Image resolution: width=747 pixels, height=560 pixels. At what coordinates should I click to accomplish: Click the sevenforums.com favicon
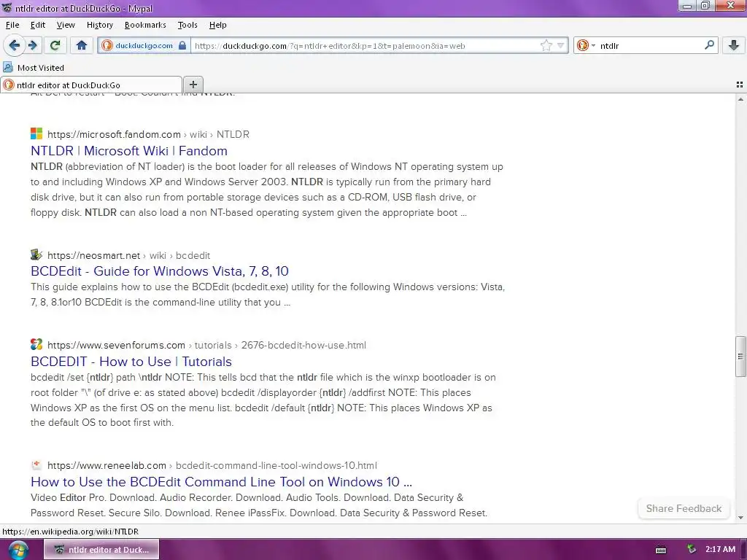36,344
